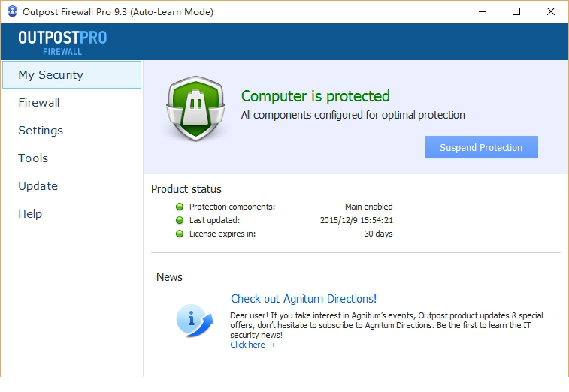Image resolution: width=569 pixels, height=392 pixels.
Task: Click the Outpost app icon in the title bar
Action: coord(12,11)
